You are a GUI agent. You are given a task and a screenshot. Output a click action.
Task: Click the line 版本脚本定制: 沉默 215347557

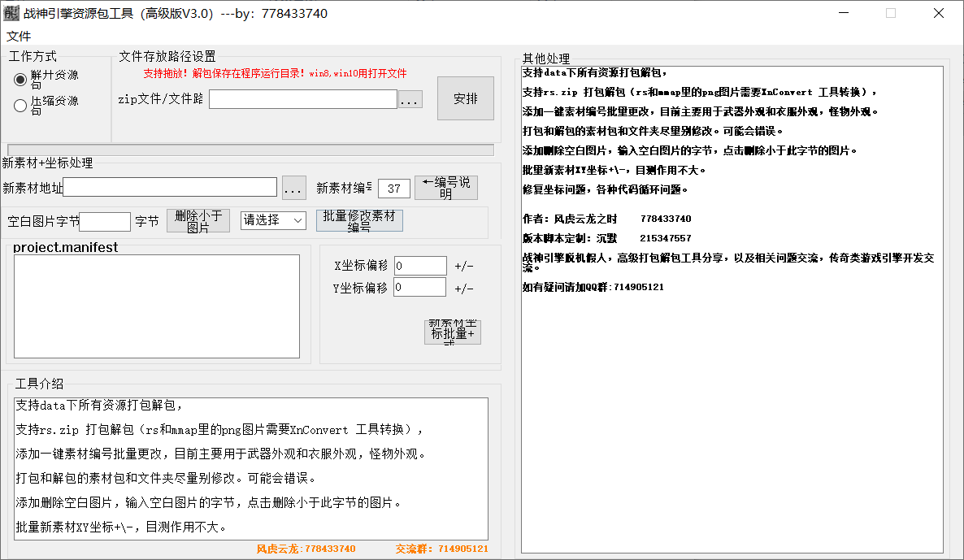(607, 238)
